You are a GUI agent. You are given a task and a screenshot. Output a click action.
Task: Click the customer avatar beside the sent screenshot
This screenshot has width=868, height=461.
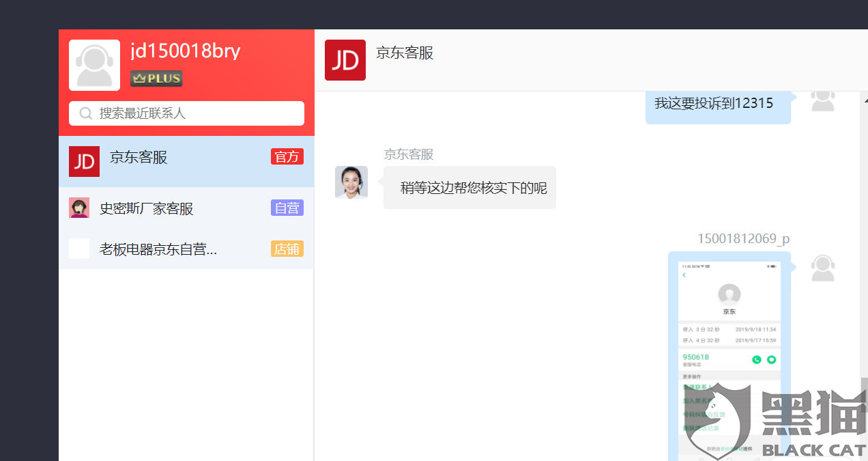823,268
